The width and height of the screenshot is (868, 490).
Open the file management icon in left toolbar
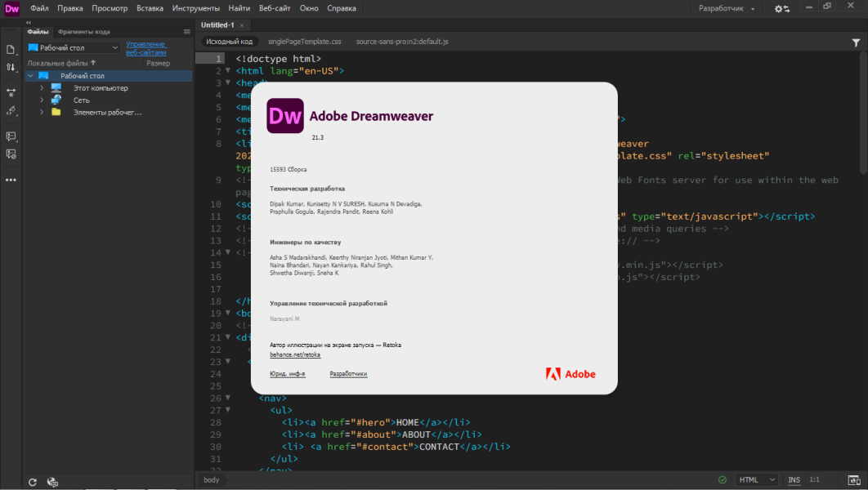click(11, 50)
